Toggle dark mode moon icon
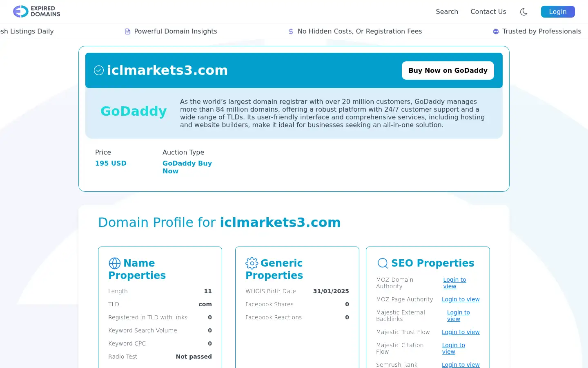Viewport: 588px width, 368px height. click(523, 12)
